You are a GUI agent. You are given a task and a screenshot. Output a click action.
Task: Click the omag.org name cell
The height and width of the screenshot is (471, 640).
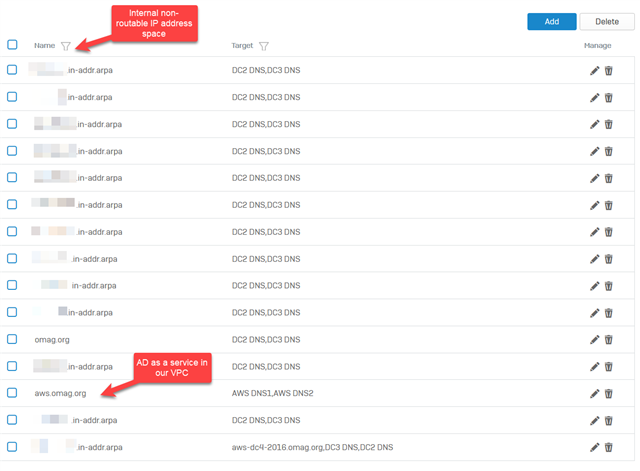(52, 340)
